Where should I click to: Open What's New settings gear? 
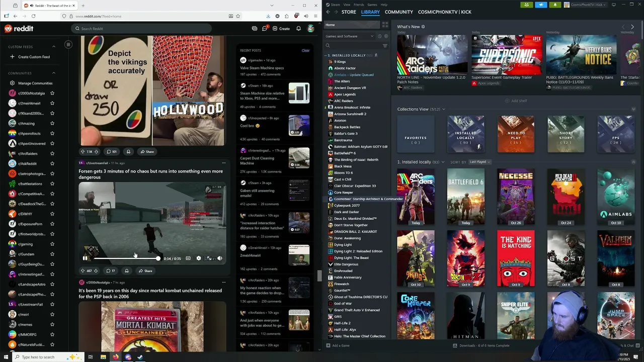pyautogui.click(x=423, y=27)
